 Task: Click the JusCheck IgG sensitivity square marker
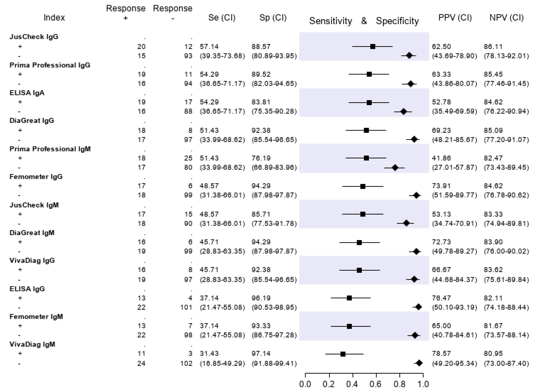373,46
